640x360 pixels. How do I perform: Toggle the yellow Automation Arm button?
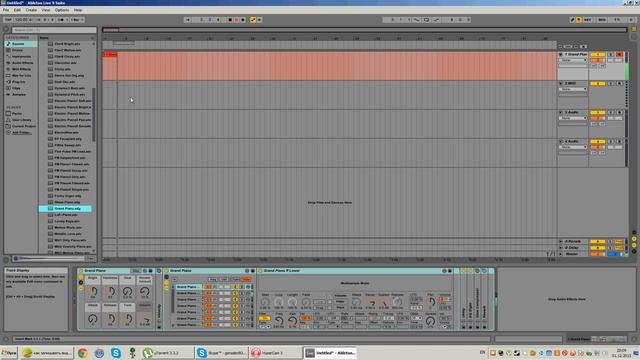[253, 20]
